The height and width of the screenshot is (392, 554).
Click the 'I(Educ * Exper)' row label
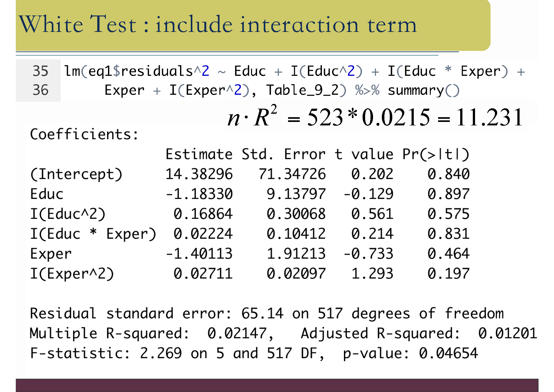[x=93, y=234]
